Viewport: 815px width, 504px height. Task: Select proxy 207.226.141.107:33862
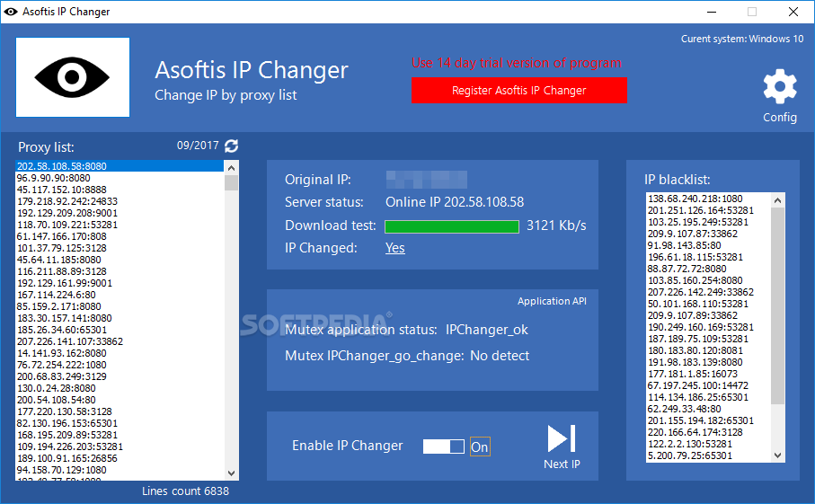pos(120,341)
